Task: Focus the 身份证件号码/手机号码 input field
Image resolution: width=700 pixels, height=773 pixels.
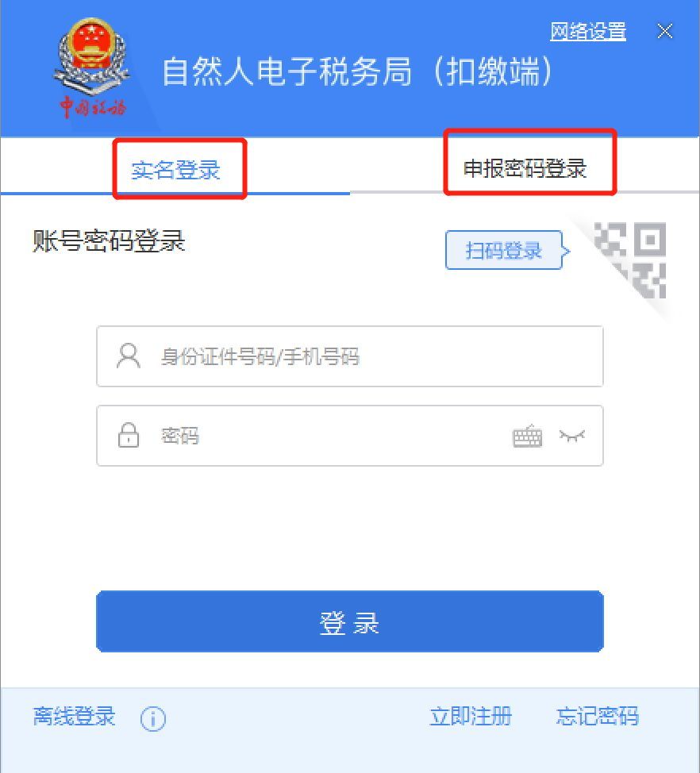Action: click(x=349, y=356)
